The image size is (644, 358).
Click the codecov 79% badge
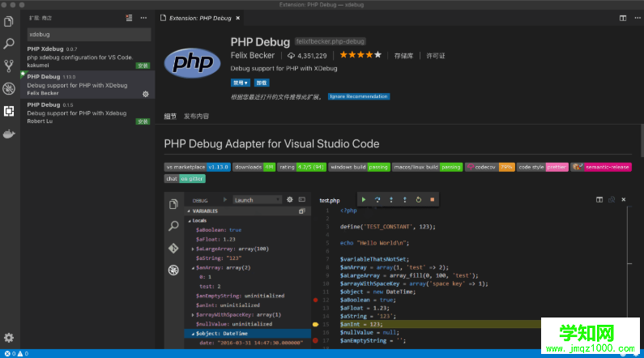[490, 167]
